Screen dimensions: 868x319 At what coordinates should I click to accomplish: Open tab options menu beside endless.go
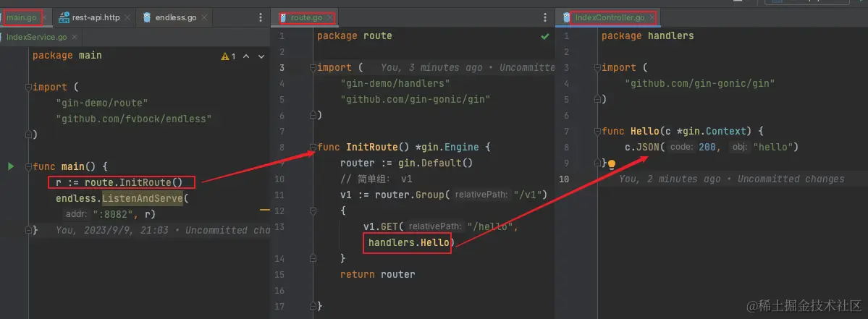(261, 17)
